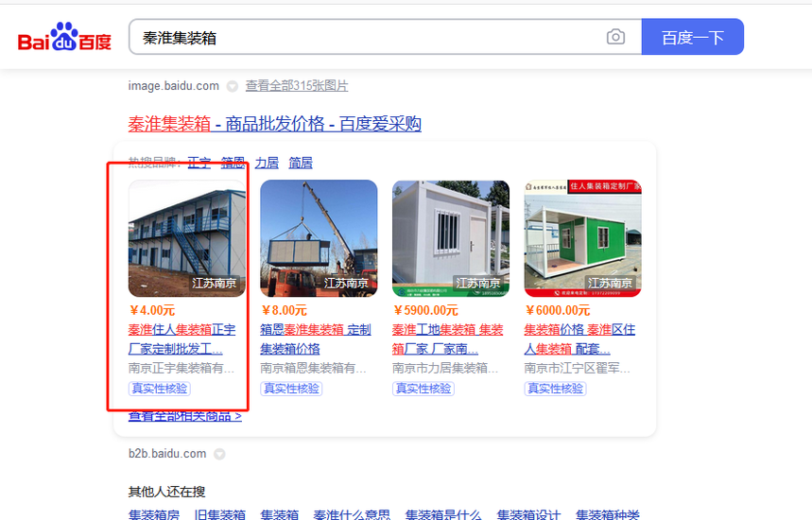812x520 pixels.
Task: Click seller 南京市力居集装箱...
Action: click(445, 368)
